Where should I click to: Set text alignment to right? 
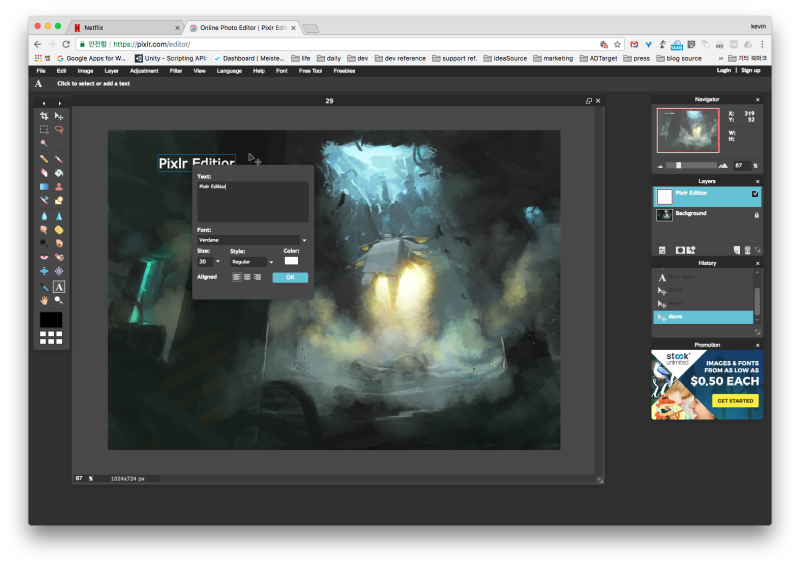pyautogui.click(x=257, y=277)
